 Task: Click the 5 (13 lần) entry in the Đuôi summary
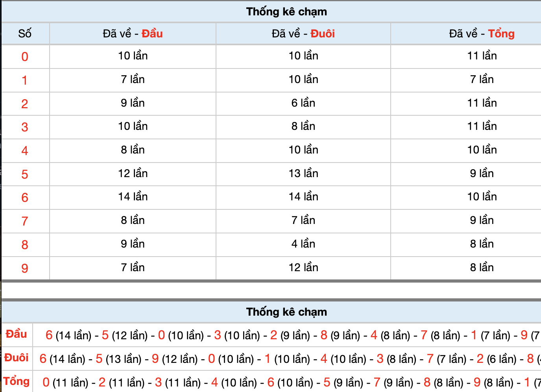(x=118, y=359)
